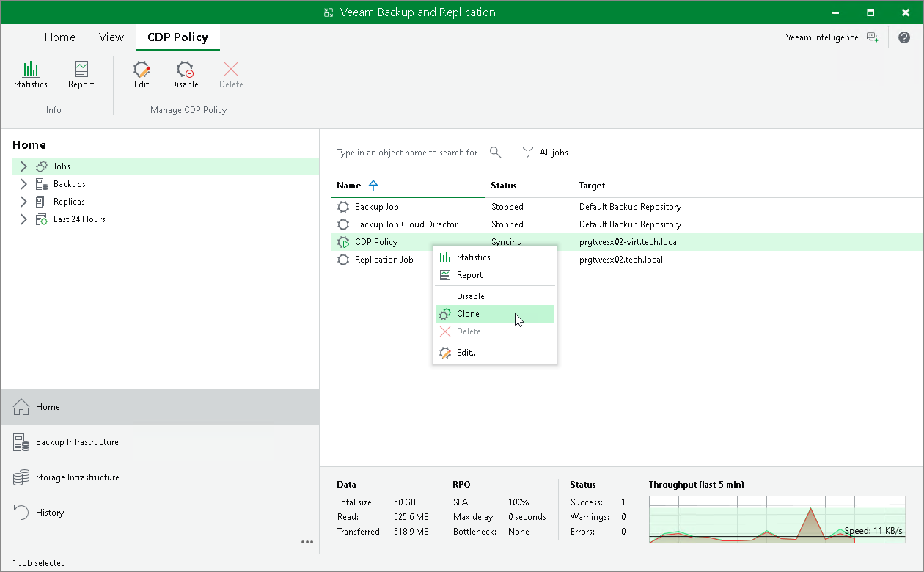Open the Storage Infrastructure view
The height and width of the screenshot is (572, 924).
tap(160, 477)
